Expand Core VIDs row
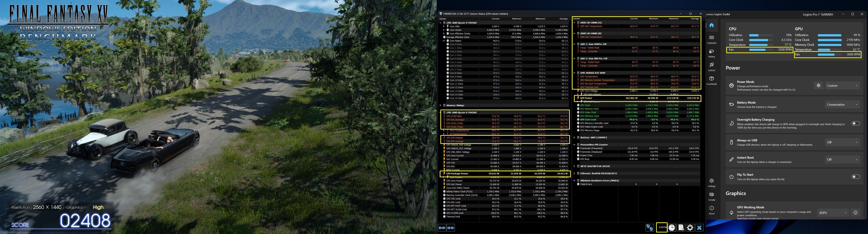This screenshot has width=868, height=234. coord(444,26)
